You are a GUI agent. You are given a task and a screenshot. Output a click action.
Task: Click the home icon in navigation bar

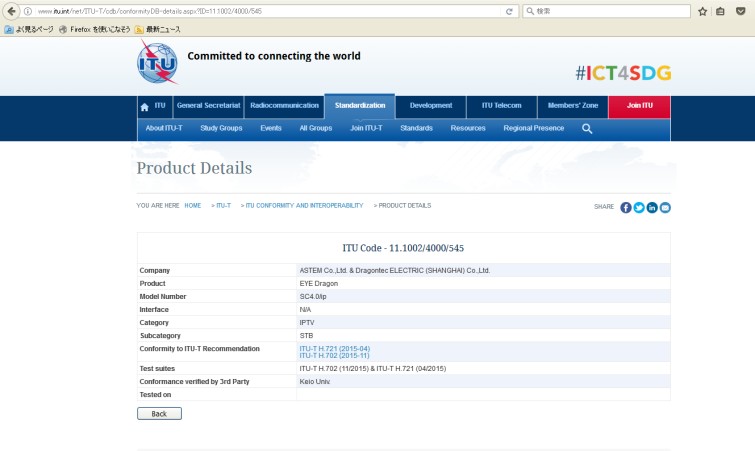tap(144, 106)
